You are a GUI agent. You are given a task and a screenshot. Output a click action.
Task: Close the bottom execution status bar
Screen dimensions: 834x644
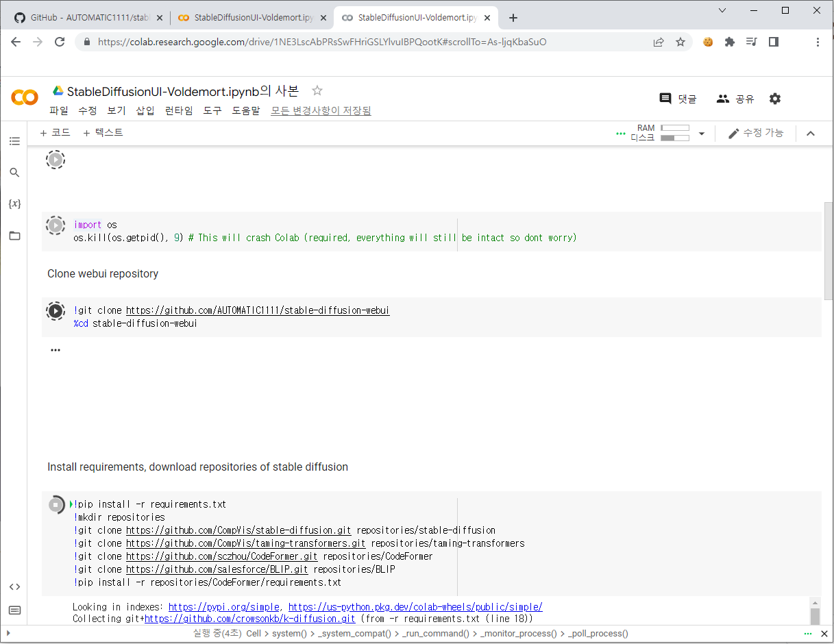824,634
